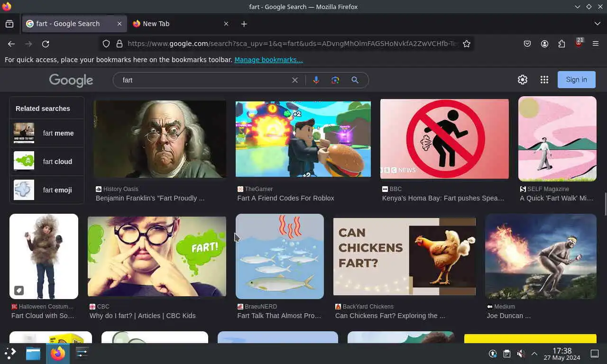The height and width of the screenshot is (364, 607).
Task: Open the Roblox game image thumbnail
Action: pos(303,139)
